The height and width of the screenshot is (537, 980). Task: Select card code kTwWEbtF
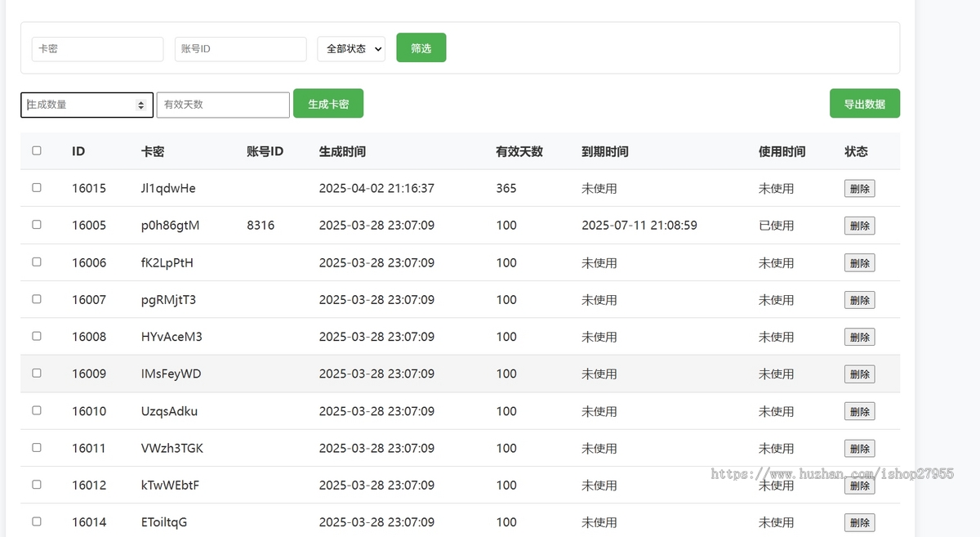click(170, 485)
